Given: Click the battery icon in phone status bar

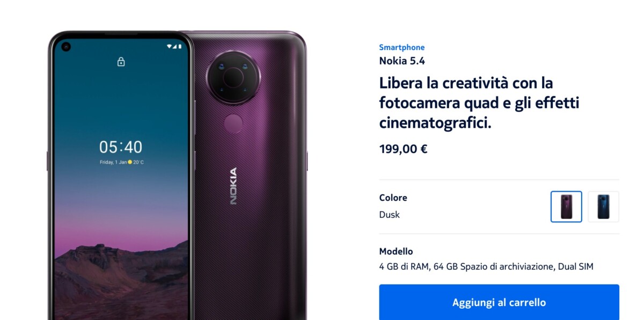Looking at the screenshot, I should [180, 47].
